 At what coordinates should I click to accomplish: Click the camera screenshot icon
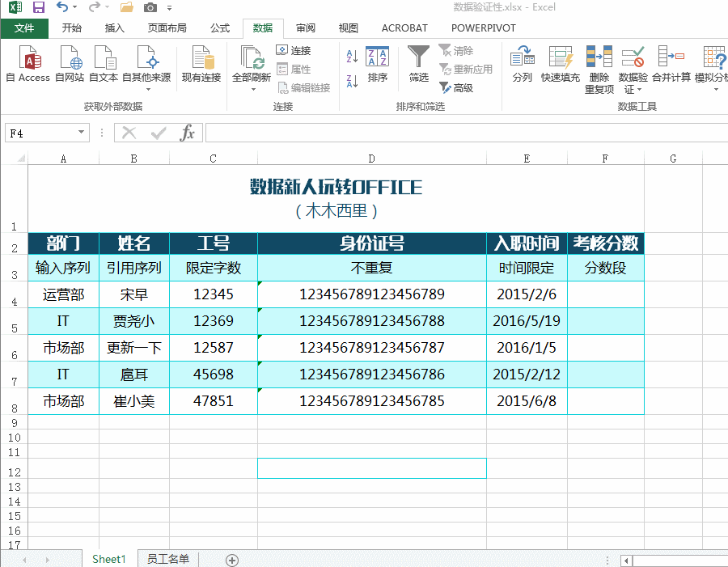click(x=150, y=7)
